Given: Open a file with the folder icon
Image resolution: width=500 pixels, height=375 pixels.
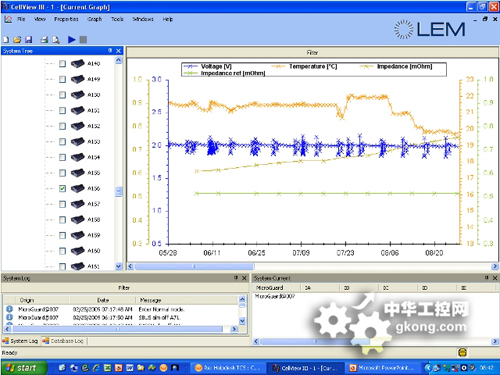Looking at the screenshot, I should tap(17, 40).
